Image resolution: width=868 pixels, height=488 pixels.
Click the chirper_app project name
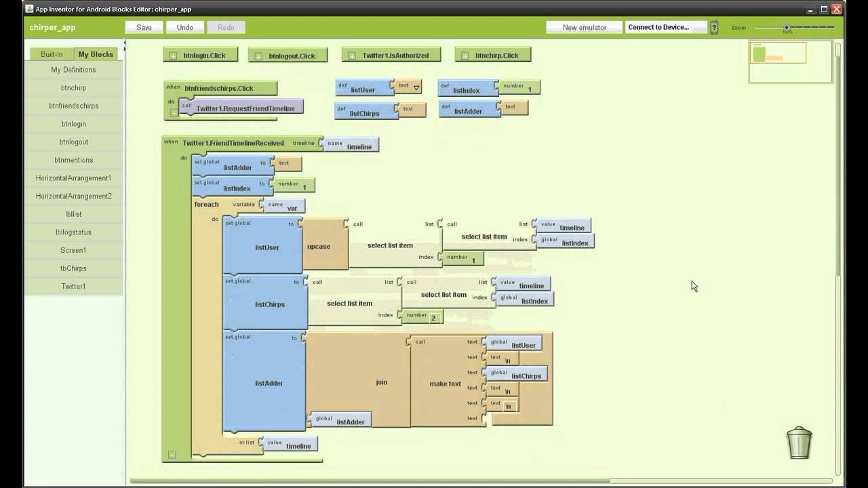52,28
